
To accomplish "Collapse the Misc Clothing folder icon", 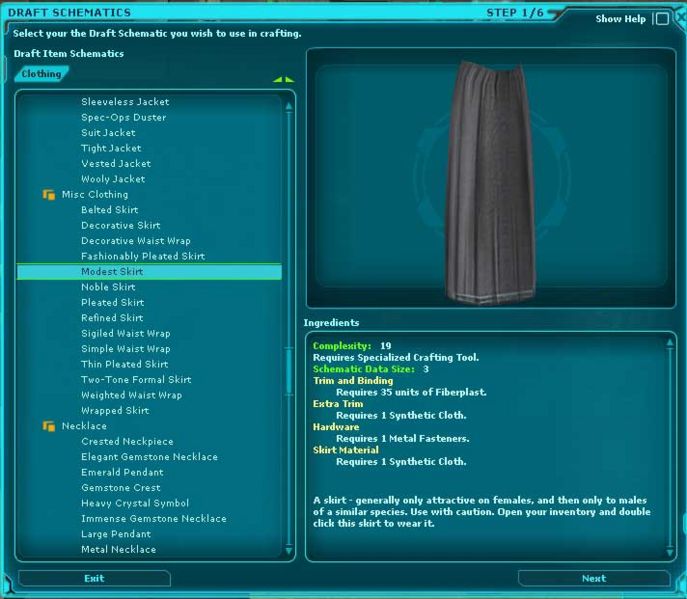I will [x=48, y=195].
